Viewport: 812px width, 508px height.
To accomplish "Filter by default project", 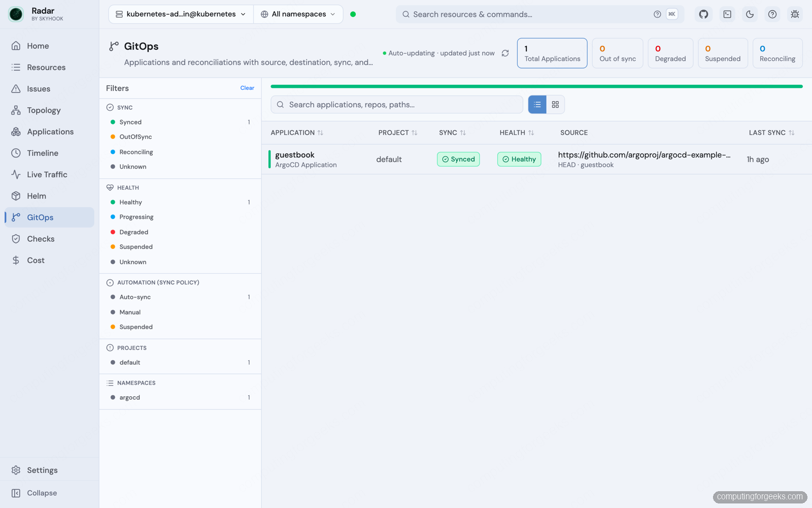I will [180, 363].
